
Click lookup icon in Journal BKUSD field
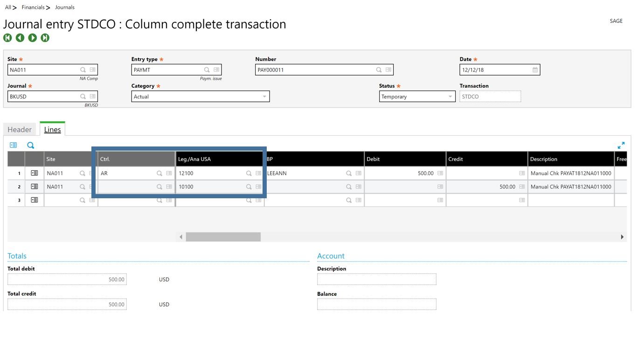[x=83, y=97]
